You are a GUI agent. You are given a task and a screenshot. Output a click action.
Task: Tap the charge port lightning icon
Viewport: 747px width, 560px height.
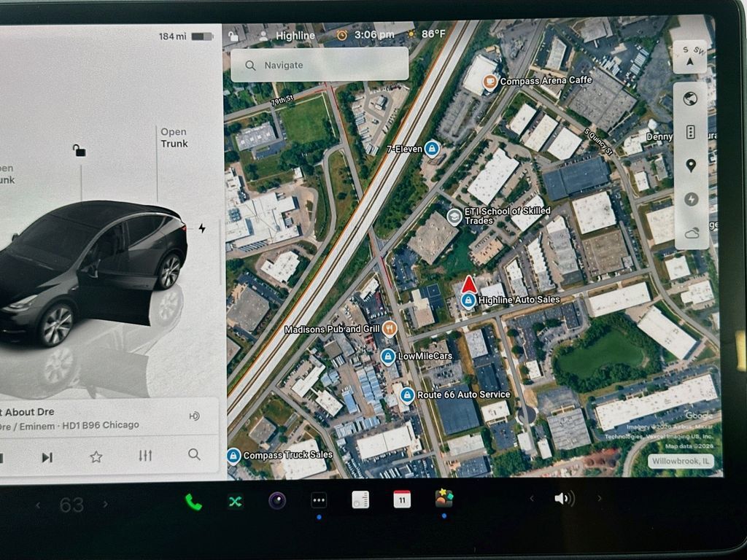coord(202,228)
